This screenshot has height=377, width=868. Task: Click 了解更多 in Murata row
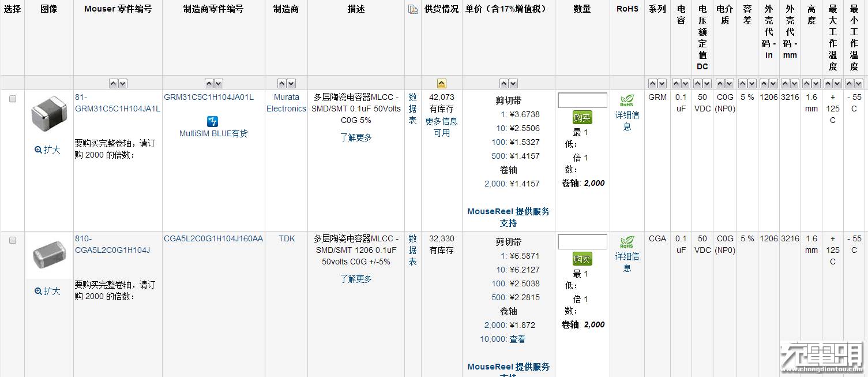pos(356,137)
